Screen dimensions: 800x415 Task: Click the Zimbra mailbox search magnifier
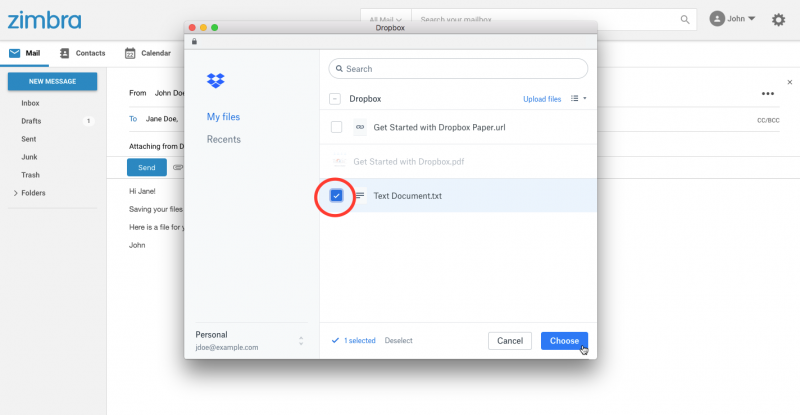[x=685, y=19]
